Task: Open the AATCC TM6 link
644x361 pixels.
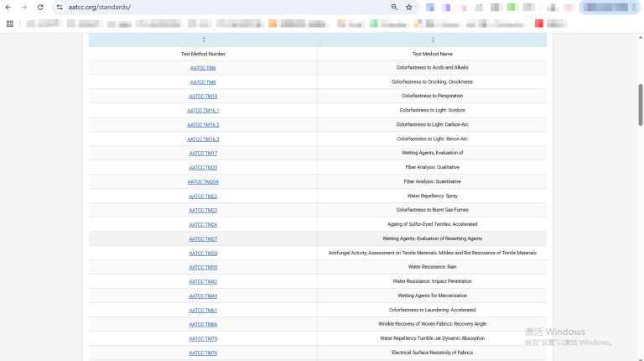Action: 203,68
